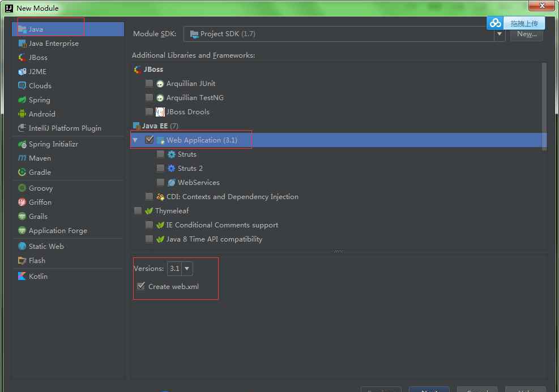The image size is (559, 392).
Task: Click the Java Enterprise icon in the sidebar
Action: [x=22, y=44]
